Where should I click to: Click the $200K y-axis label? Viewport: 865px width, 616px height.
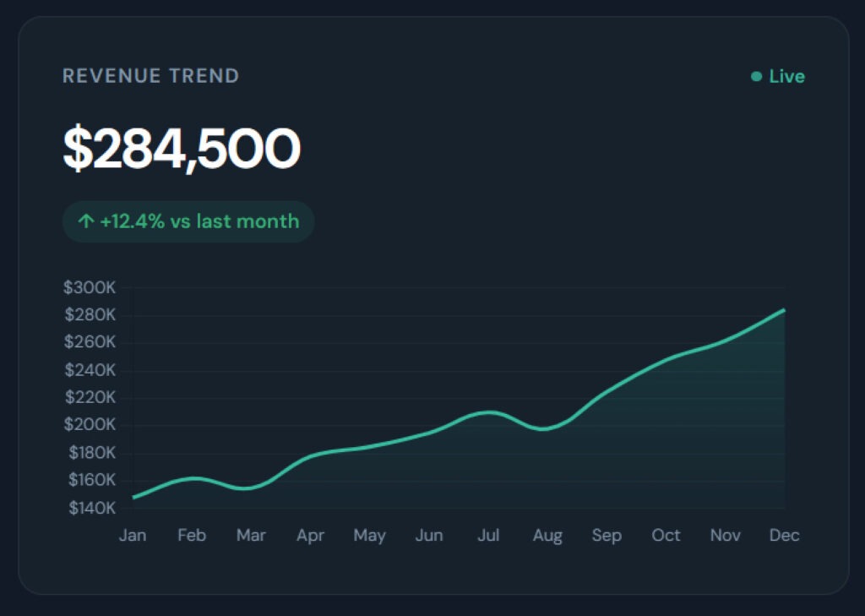coord(90,424)
